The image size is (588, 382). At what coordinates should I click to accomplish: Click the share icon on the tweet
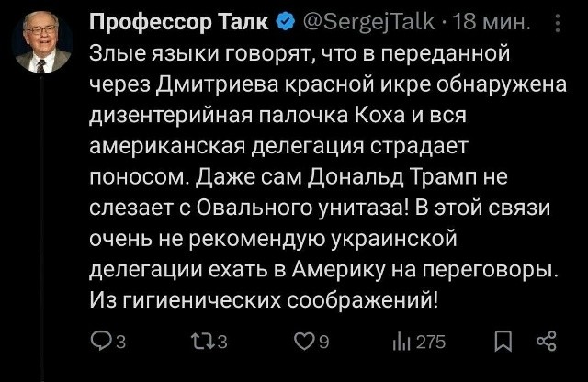[x=546, y=343]
